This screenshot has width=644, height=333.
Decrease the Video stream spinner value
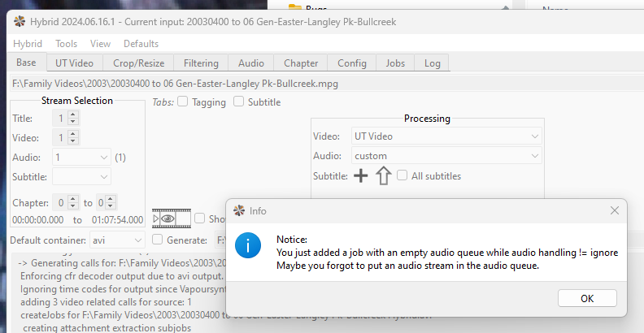pyautogui.click(x=74, y=141)
